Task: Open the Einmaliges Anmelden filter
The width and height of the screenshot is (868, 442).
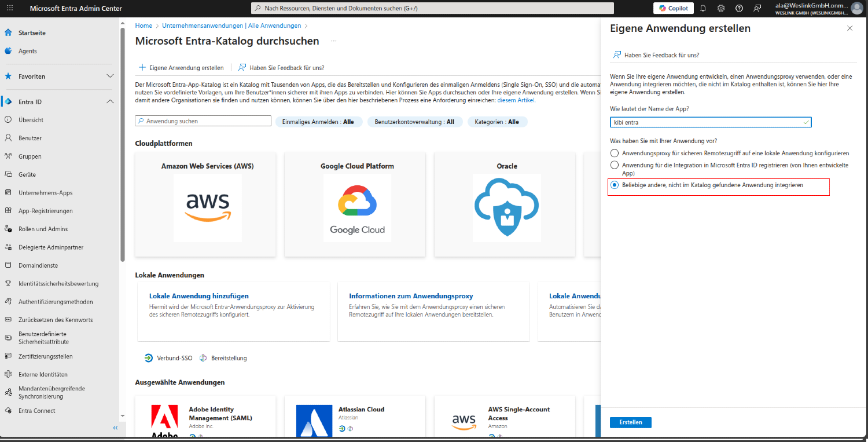Action: point(319,122)
